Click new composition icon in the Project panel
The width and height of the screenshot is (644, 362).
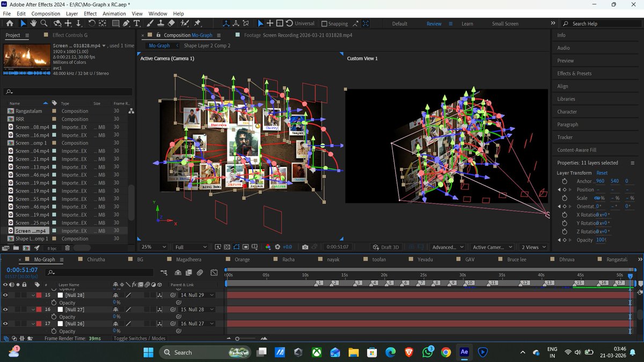click(x=26, y=248)
